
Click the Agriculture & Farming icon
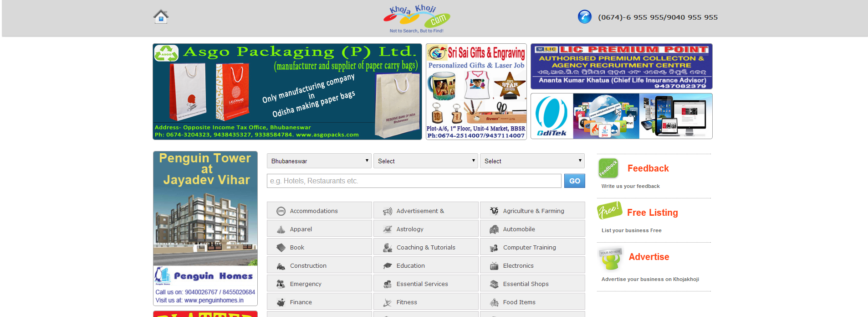pos(494,211)
